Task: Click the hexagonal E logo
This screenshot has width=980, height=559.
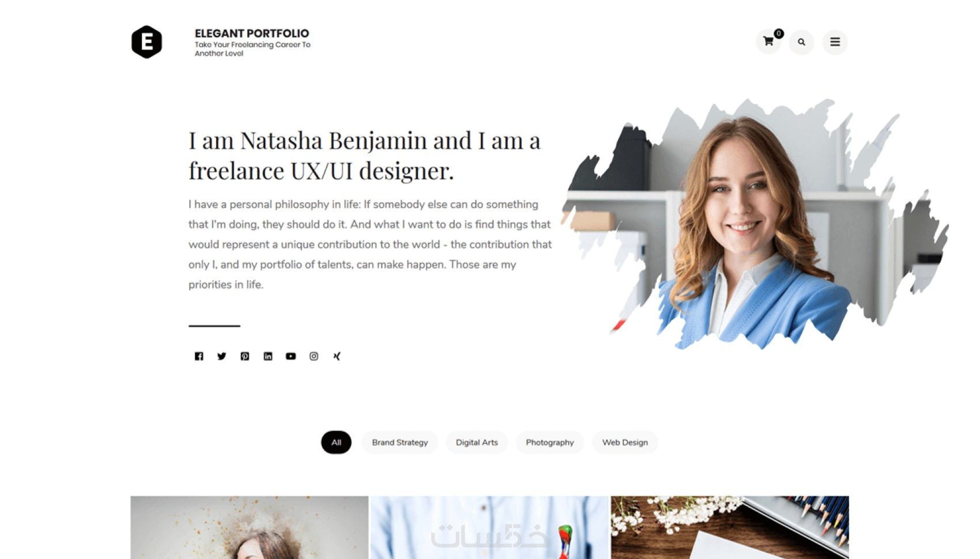Action: point(146,42)
